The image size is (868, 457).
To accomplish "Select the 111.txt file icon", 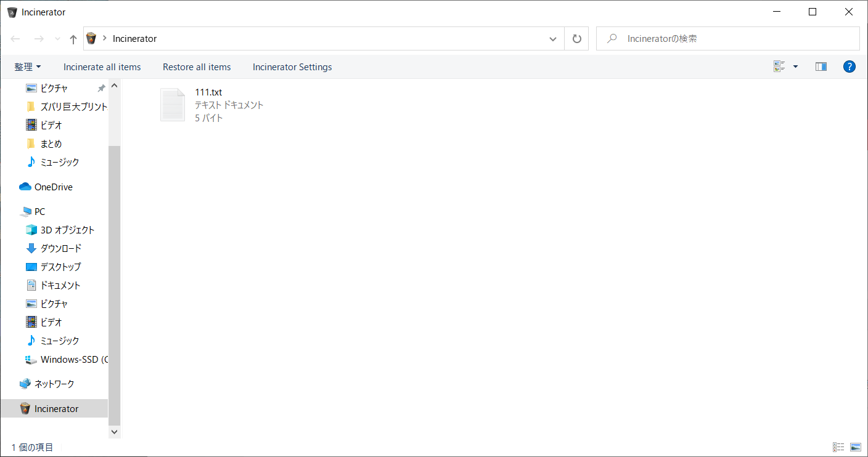I will (173, 105).
